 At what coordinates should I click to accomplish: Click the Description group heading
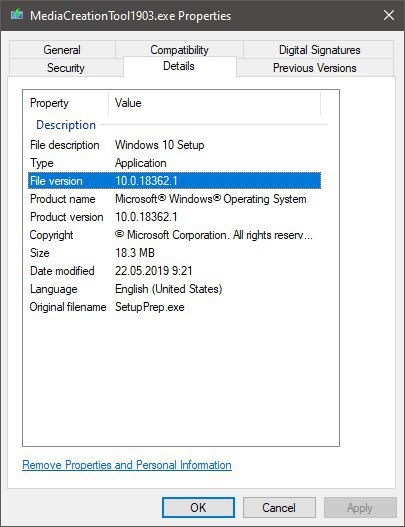[66, 125]
